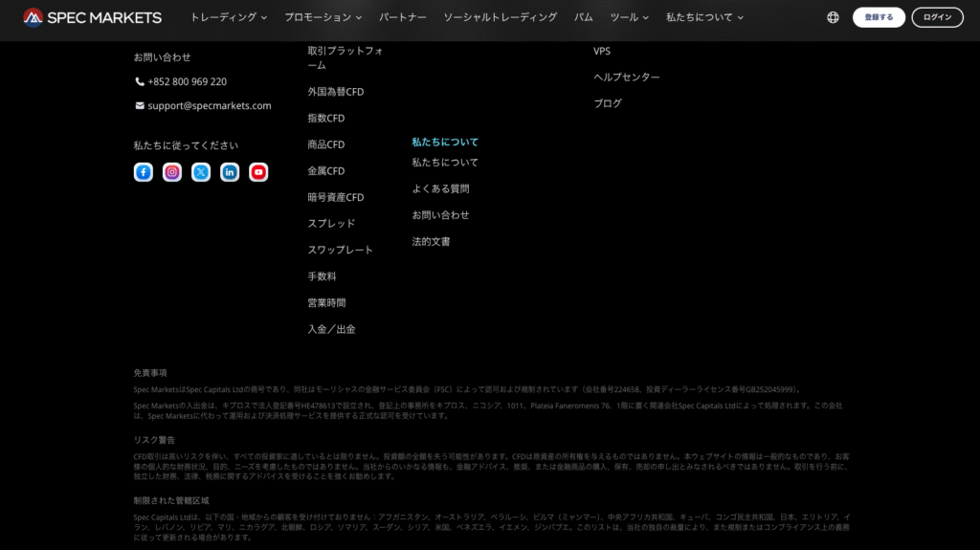Open 手数料 footer link
The width and height of the screenshot is (980, 550).
point(322,276)
